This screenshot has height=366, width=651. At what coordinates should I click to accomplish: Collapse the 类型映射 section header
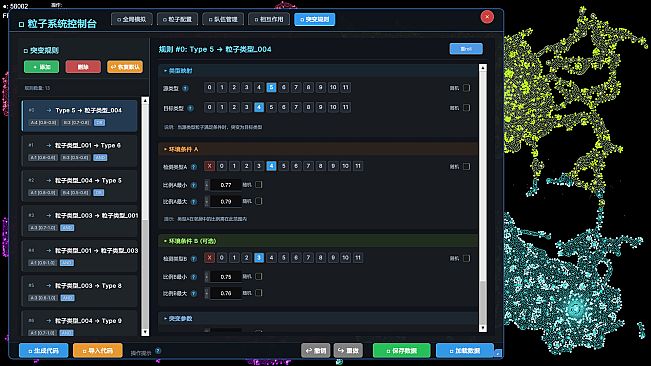click(318, 71)
